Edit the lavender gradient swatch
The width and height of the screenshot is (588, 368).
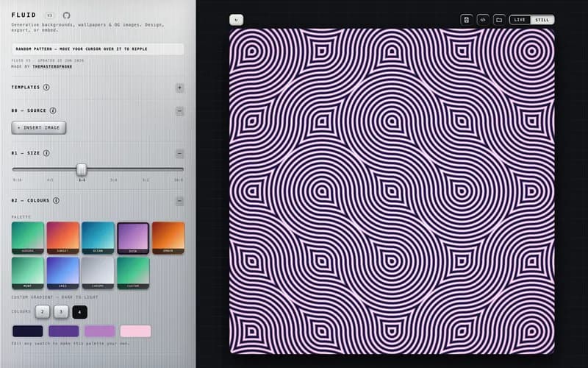tap(100, 331)
